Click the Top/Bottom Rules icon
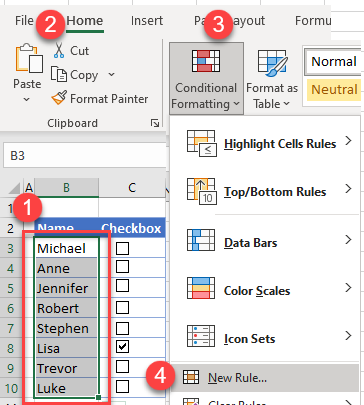The image size is (364, 405). click(202, 191)
